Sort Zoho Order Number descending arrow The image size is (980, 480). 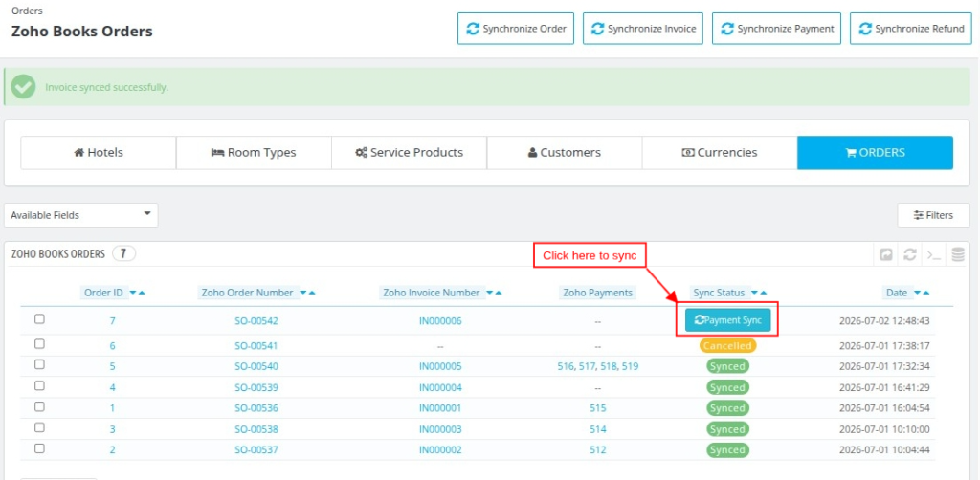(x=303, y=293)
